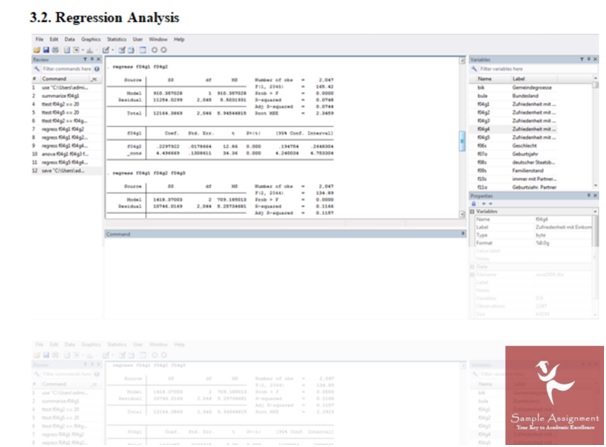
Task: Select review command 12 save
Action: [x=67, y=171]
